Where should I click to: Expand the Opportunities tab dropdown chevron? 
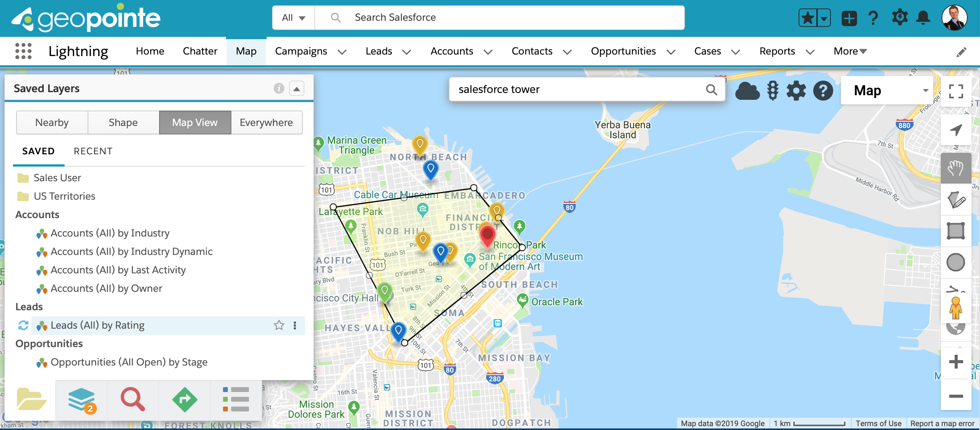click(671, 52)
